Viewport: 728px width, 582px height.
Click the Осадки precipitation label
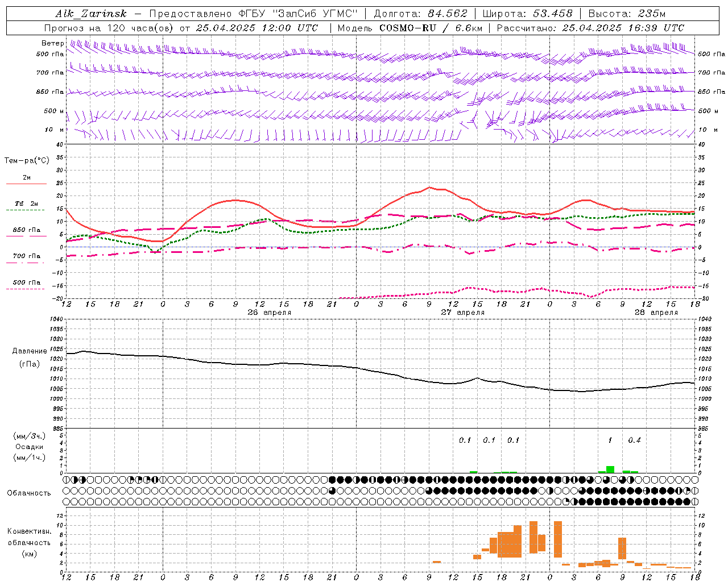tap(30, 447)
